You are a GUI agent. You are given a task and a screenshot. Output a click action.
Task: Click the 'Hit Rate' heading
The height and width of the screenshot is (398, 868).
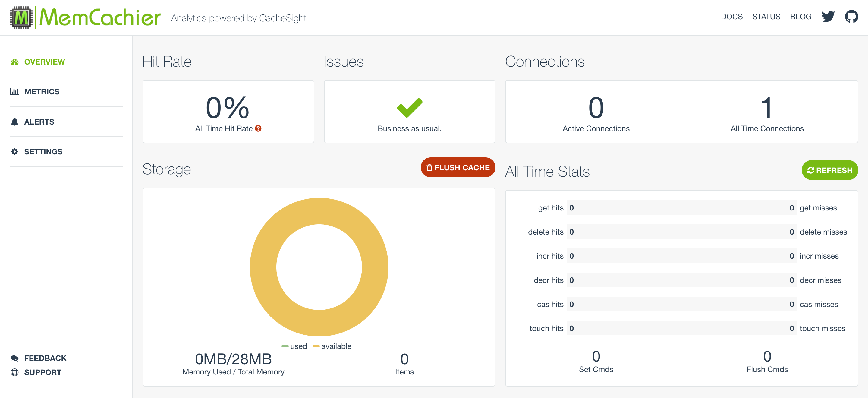(x=167, y=62)
